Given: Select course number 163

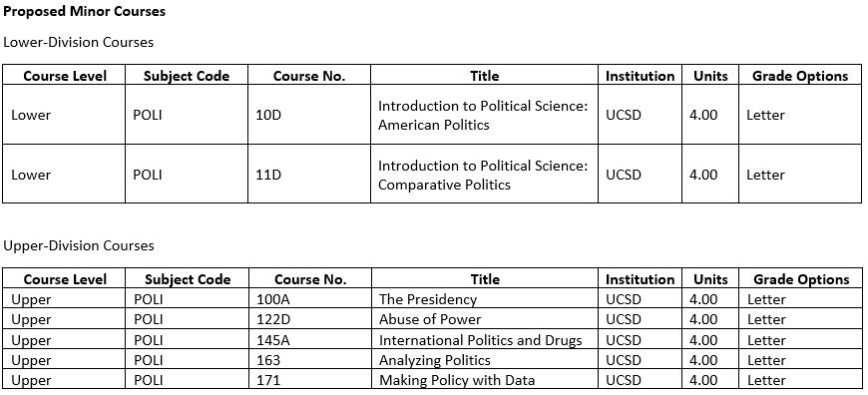Looking at the screenshot, I should [268, 360].
